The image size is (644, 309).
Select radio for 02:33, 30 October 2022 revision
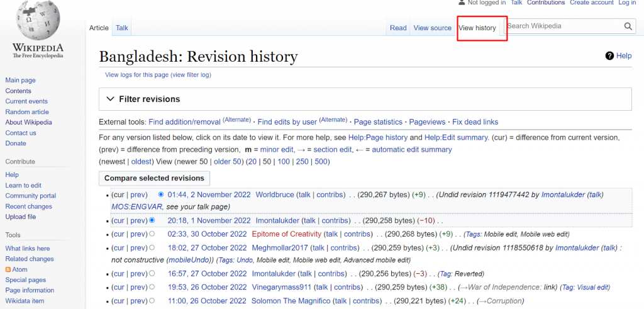tap(152, 234)
